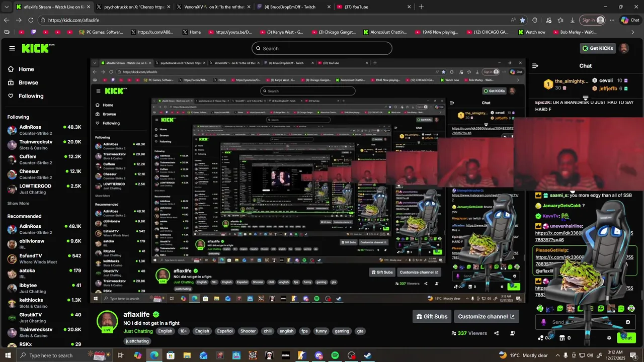This screenshot has width=644, height=362.
Task: Open the Just Chatting category link
Action: click(x=138, y=331)
